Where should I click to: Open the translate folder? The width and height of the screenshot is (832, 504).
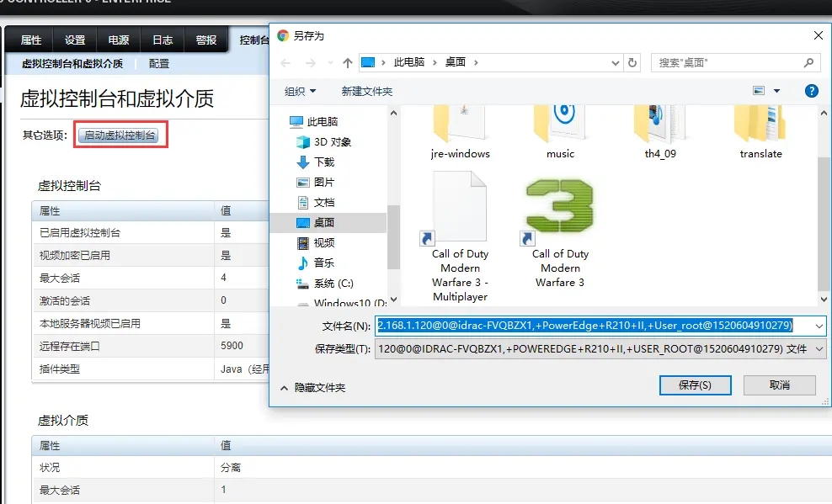760,126
